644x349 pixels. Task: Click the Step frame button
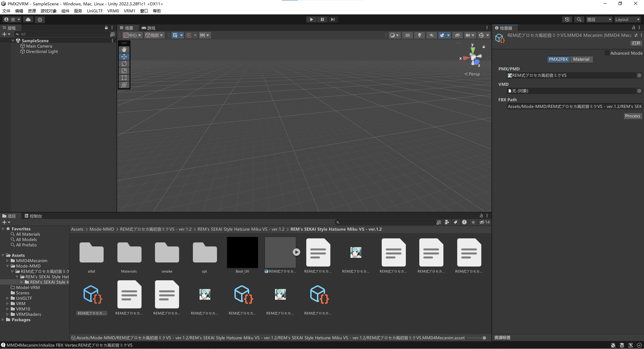[332, 19]
